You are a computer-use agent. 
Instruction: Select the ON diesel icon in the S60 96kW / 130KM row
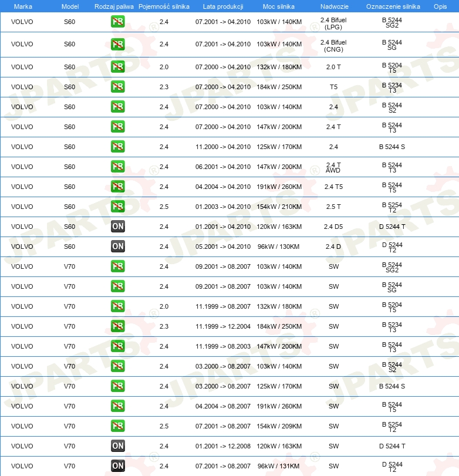tap(117, 247)
